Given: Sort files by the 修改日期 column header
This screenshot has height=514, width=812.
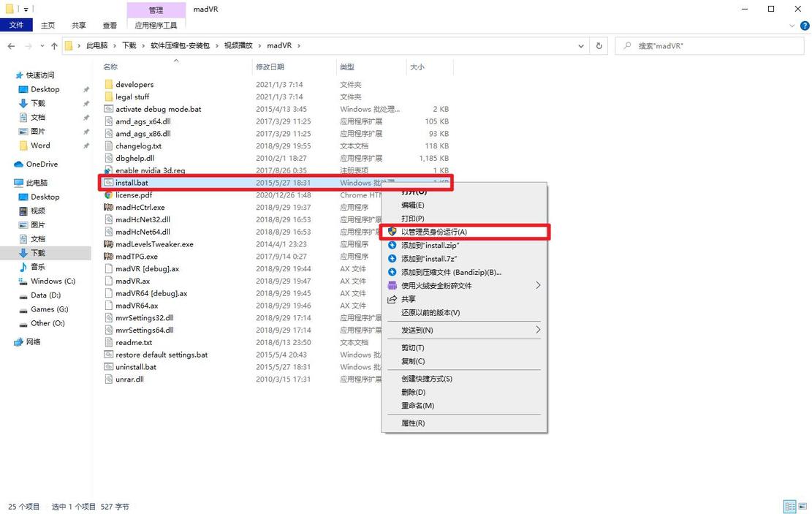Looking at the screenshot, I should click(x=270, y=67).
